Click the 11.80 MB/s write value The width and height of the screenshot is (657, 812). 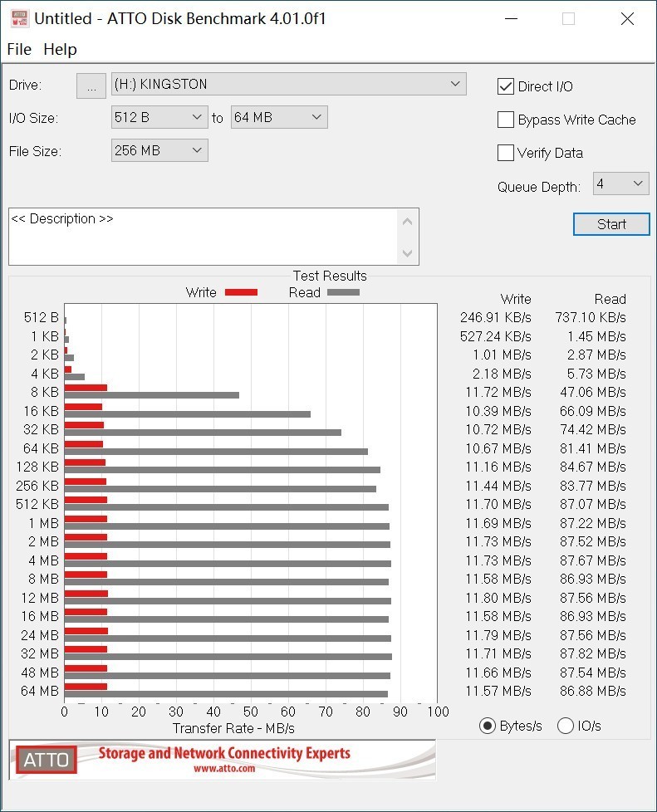[x=498, y=598]
